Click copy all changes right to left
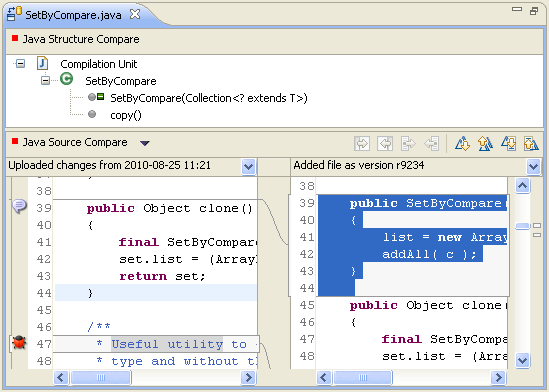549x392 pixels. [385, 144]
